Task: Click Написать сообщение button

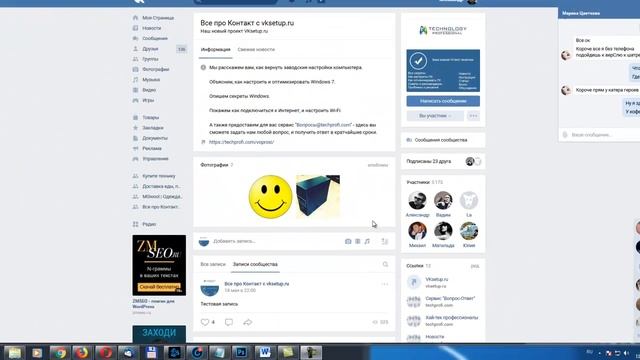Action: tap(443, 101)
